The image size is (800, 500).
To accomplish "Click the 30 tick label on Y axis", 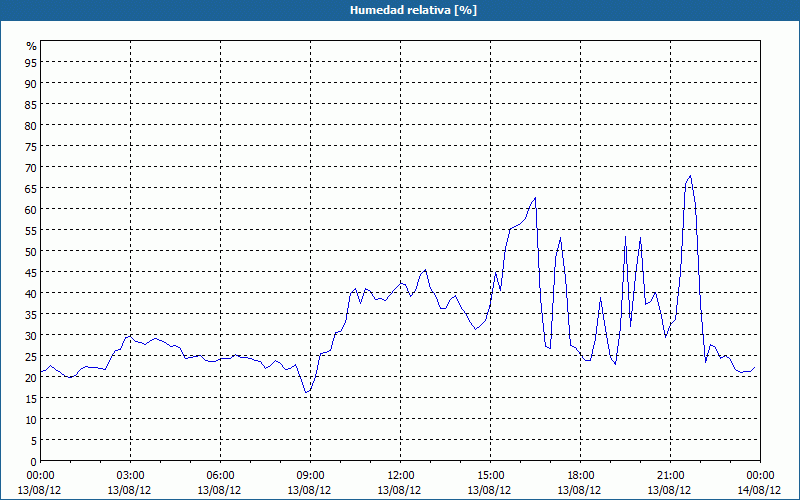I will tap(31, 335).
